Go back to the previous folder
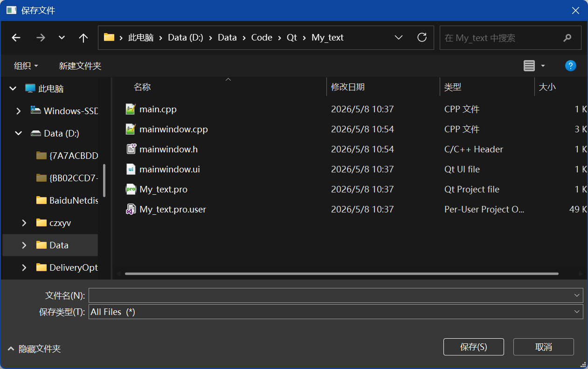Viewport: 588px width, 369px height. pos(16,38)
